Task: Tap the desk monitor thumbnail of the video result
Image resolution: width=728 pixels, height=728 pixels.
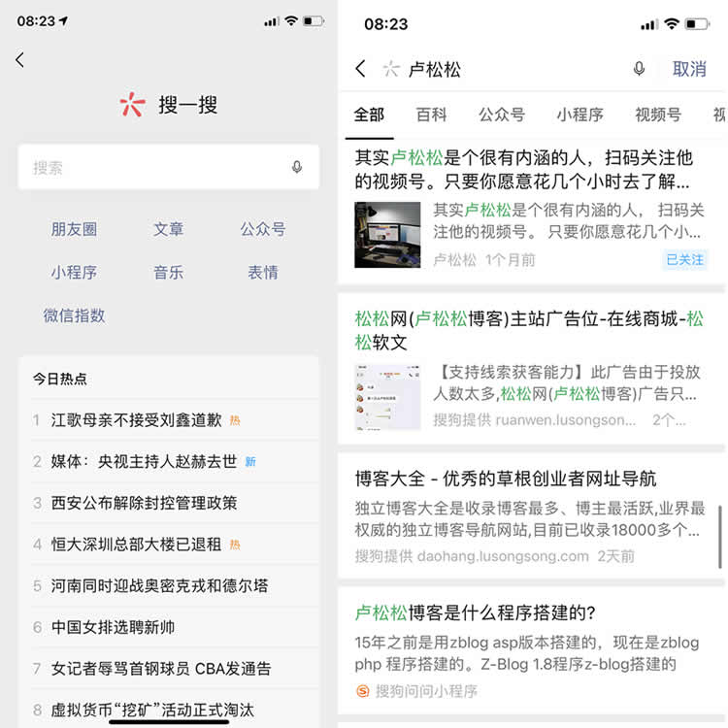Action: (387, 235)
